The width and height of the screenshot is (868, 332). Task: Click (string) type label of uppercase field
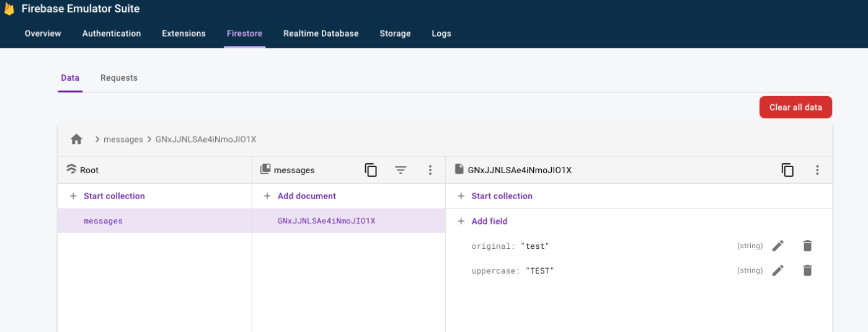(x=750, y=271)
